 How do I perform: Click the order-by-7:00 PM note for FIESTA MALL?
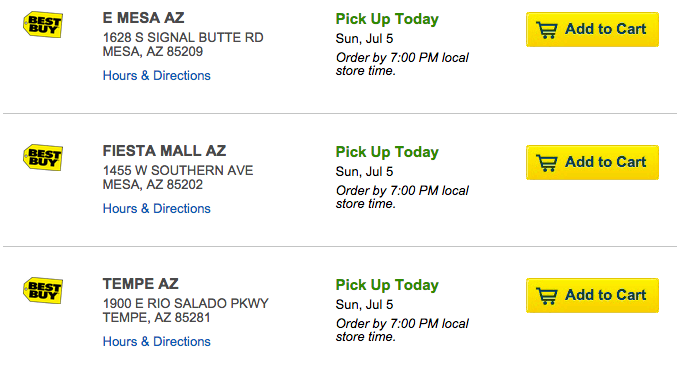click(402, 197)
